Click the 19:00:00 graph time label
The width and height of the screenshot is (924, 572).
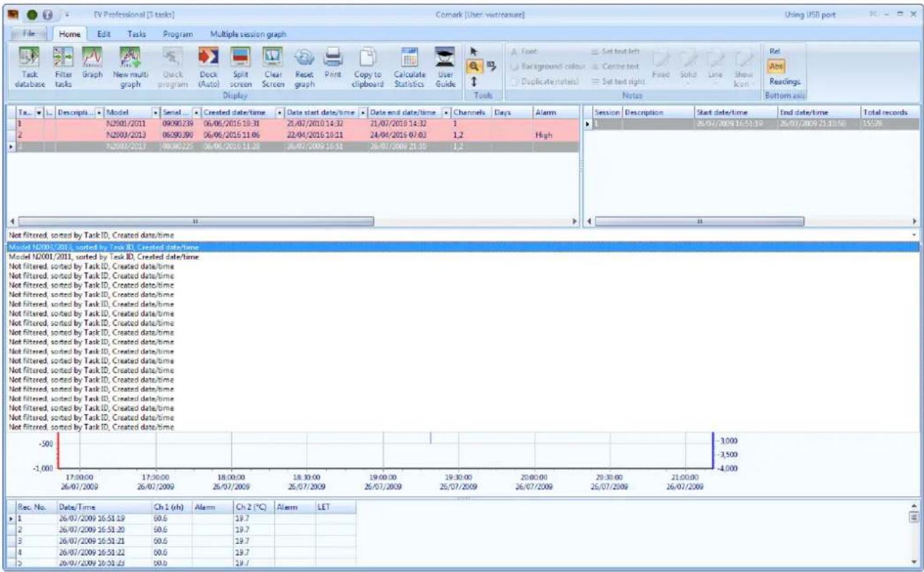382,479
